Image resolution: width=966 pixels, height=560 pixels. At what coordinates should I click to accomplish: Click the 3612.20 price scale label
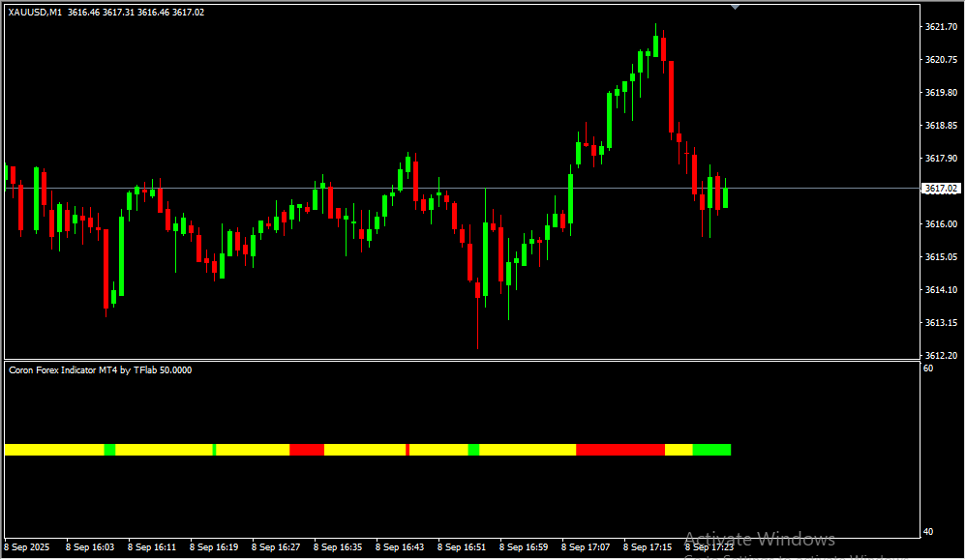coord(941,355)
